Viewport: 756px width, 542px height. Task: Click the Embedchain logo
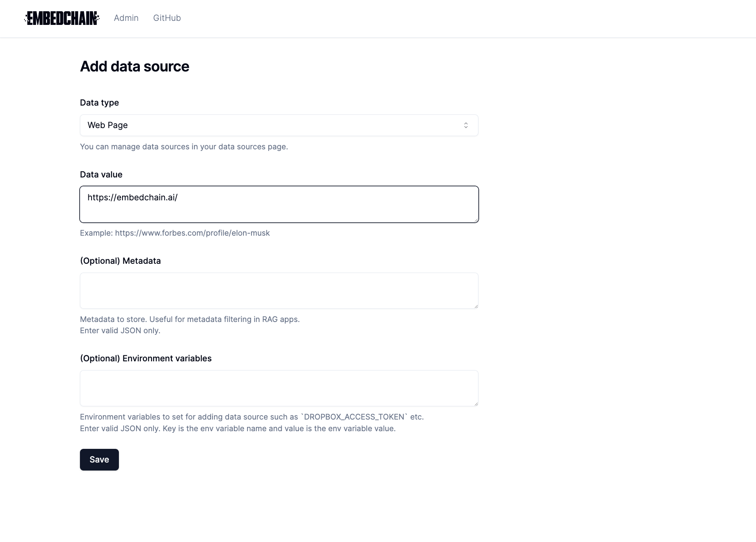coord(62,18)
